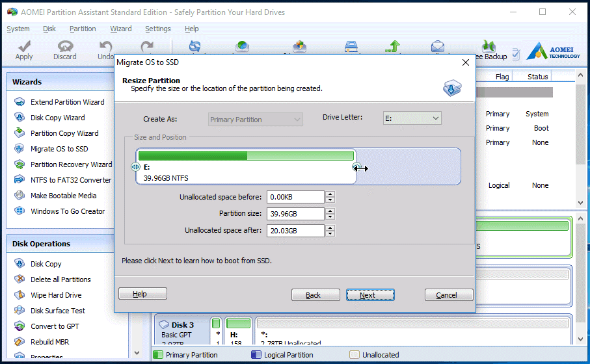This screenshot has width=590, height=364.
Task: Click the Redo arrow icon
Action: click(x=147, y=46)
